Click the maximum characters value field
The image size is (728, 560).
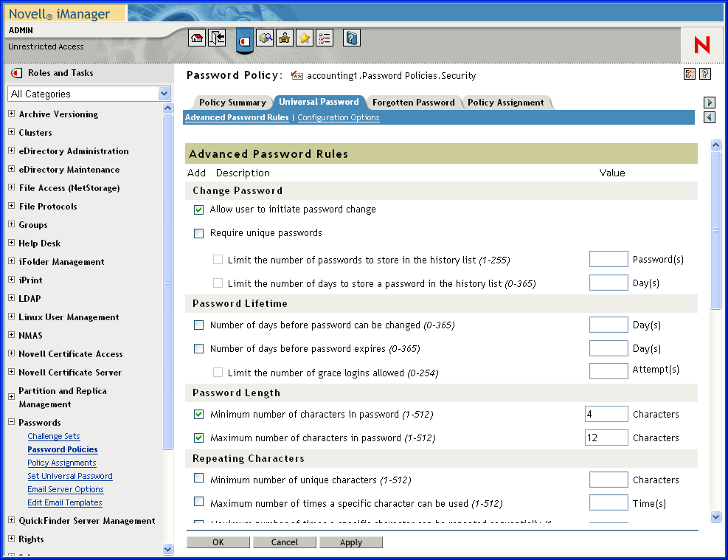click(606, 438)
